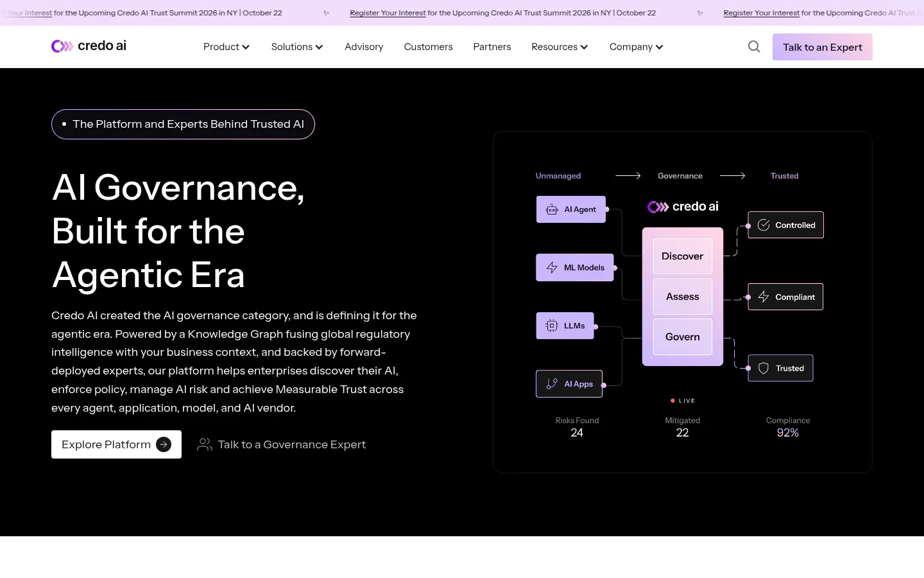Open the Company menu label
This screenshot has height=578, width=924.
(x=631, y=47)
